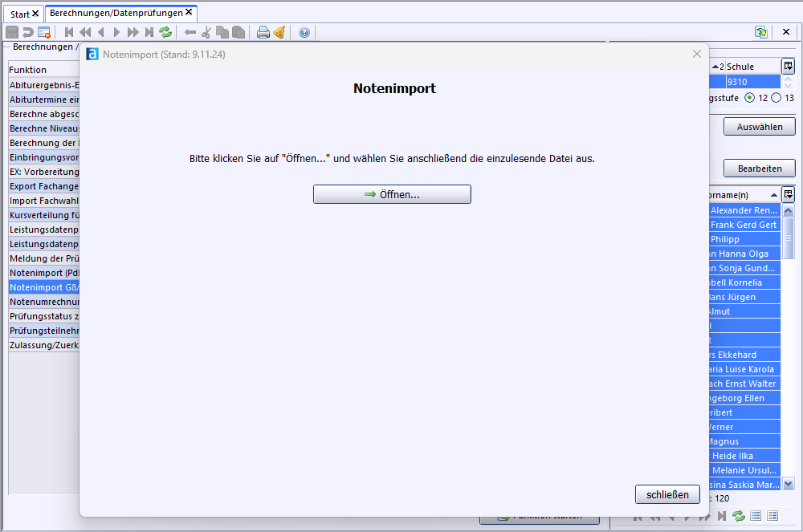Select the Frank Gerd Gert row

744,225
